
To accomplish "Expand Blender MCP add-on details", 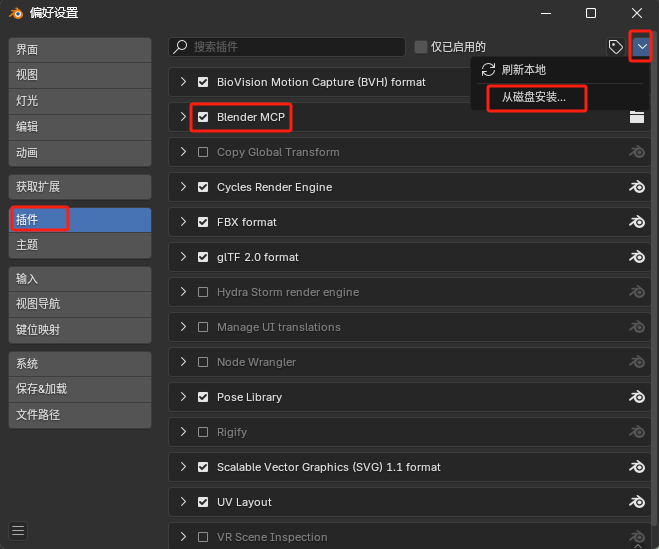I will pos(183,117).
